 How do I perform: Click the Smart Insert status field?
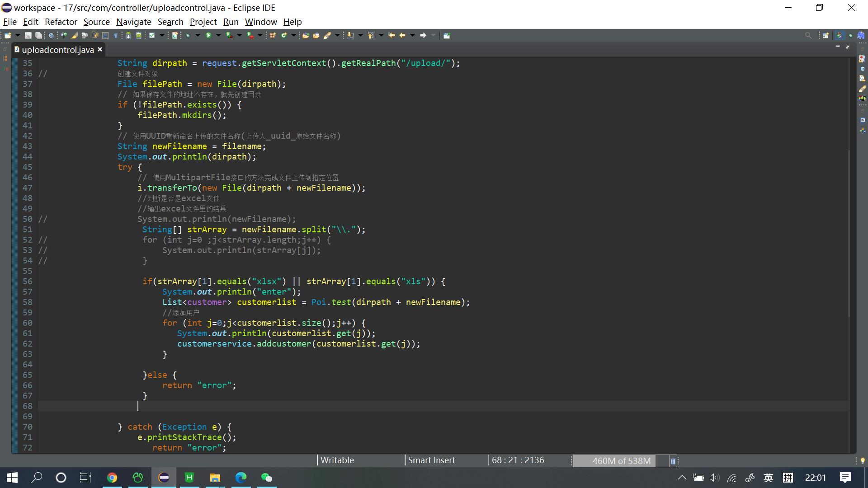coord(432,460)
